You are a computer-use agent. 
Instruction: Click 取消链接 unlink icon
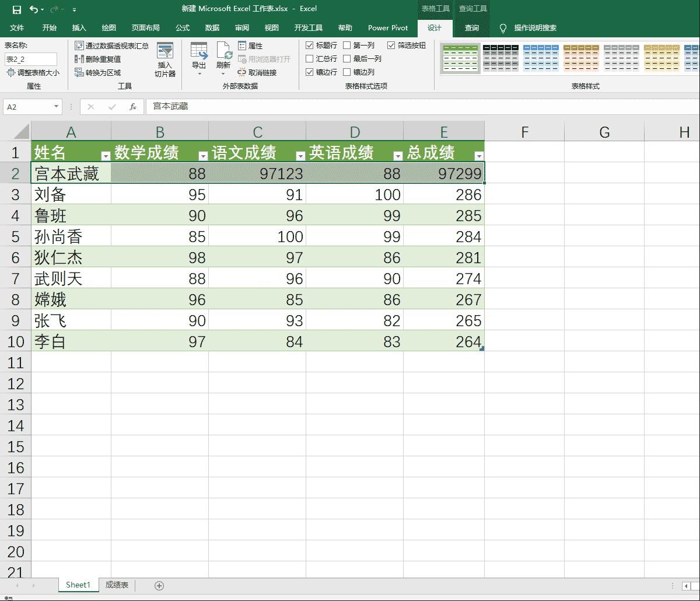click(257, 72)
